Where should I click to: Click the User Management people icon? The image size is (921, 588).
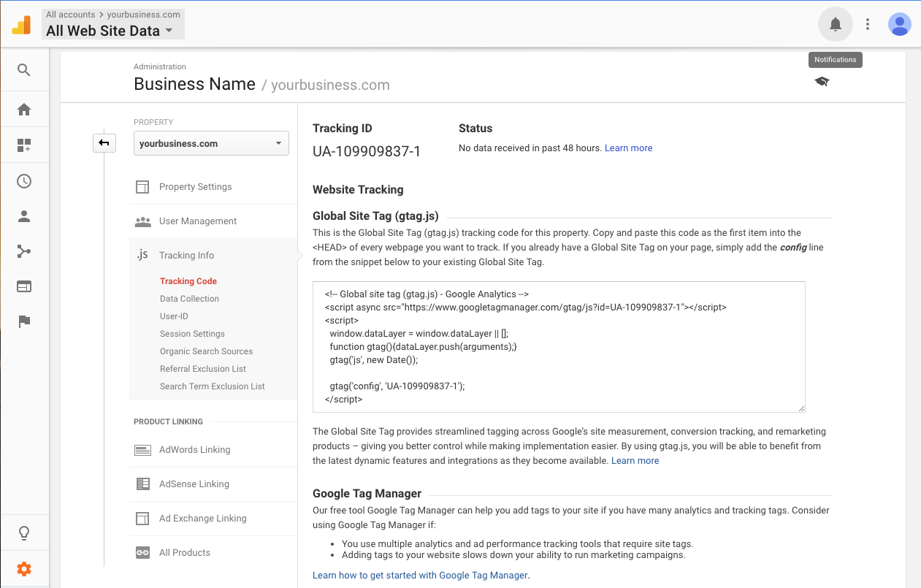pyautogui.click(x=142, y=221)
